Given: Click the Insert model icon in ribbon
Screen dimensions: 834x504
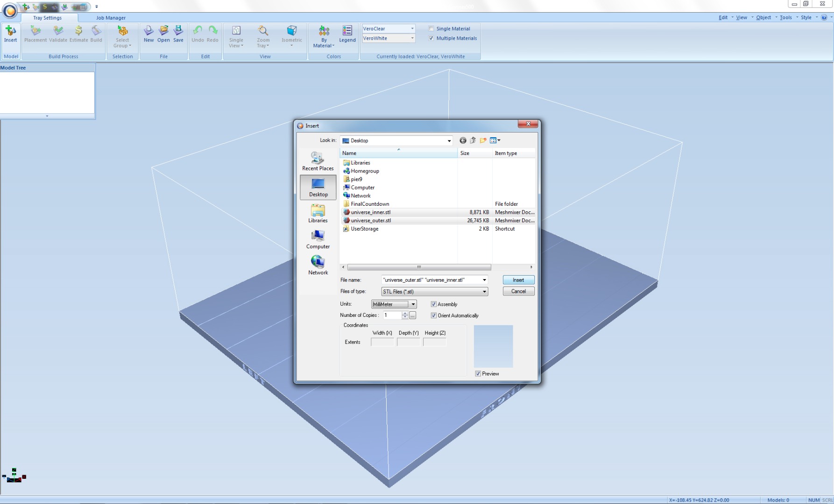Looking at the screenshot, I should pos(10,34).
